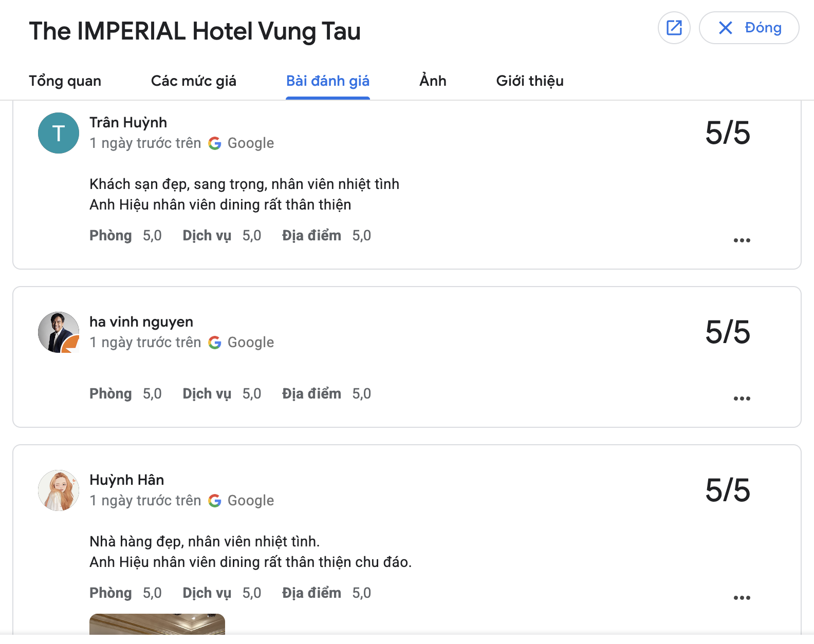Open more options on Trân Huỳnh's review
Image resolution: width=814 pixels, height=644 pixels.
(742, 240)
